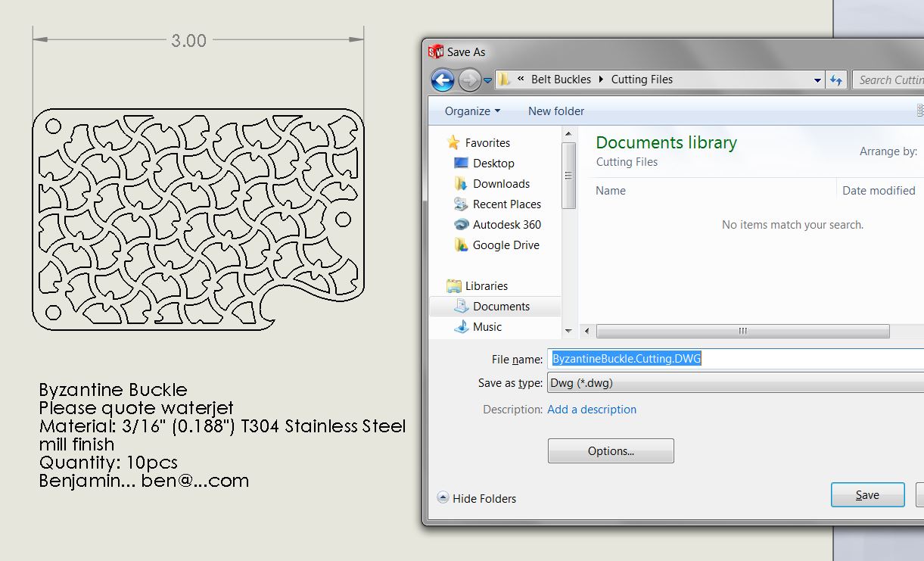Click the Music note icon
924x561 pixels.
(x=461, y=327)
